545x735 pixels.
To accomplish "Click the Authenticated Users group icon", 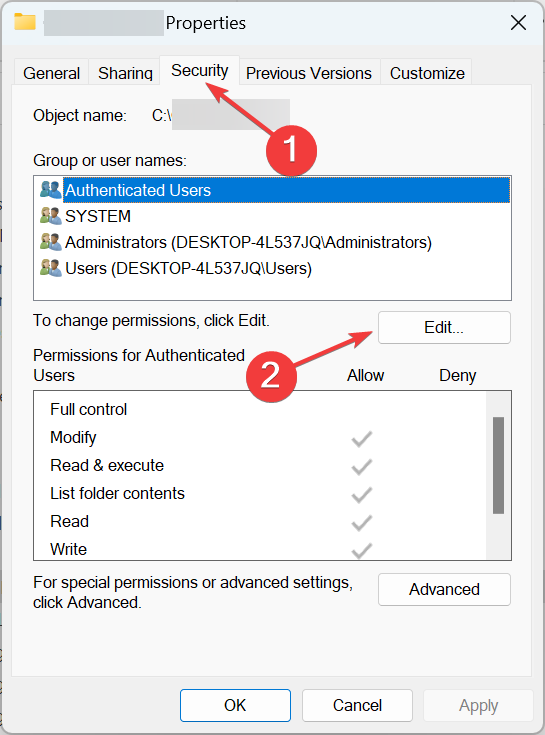I will [51, 190].
